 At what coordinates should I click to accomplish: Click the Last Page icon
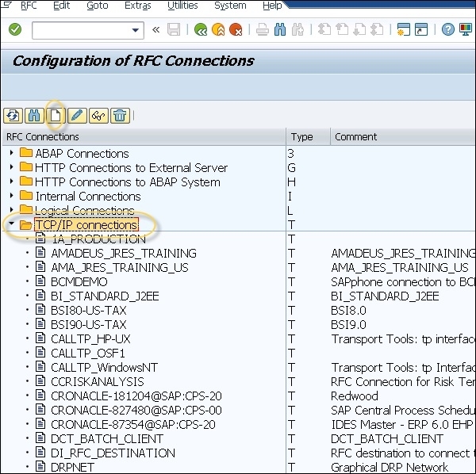[377, 29]
